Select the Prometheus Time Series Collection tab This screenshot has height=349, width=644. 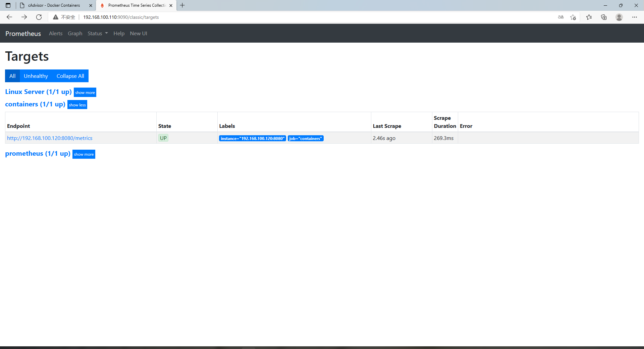tap(136, 5)
